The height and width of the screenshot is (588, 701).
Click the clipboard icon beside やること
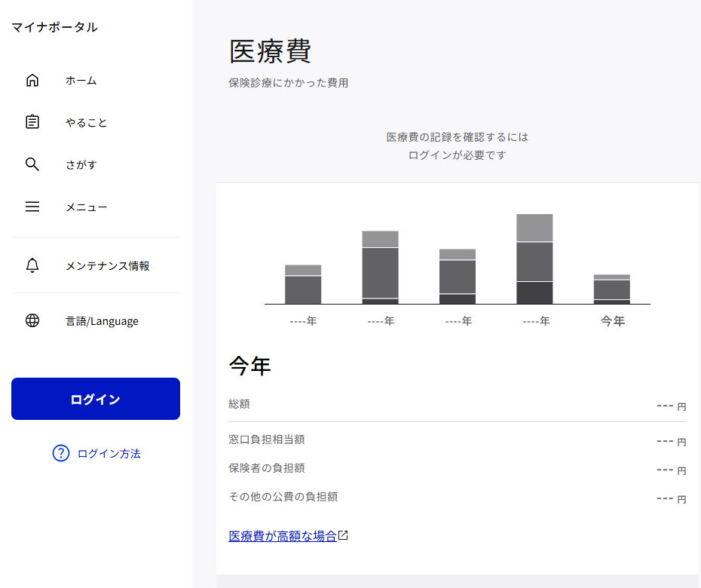click(32, 122)
